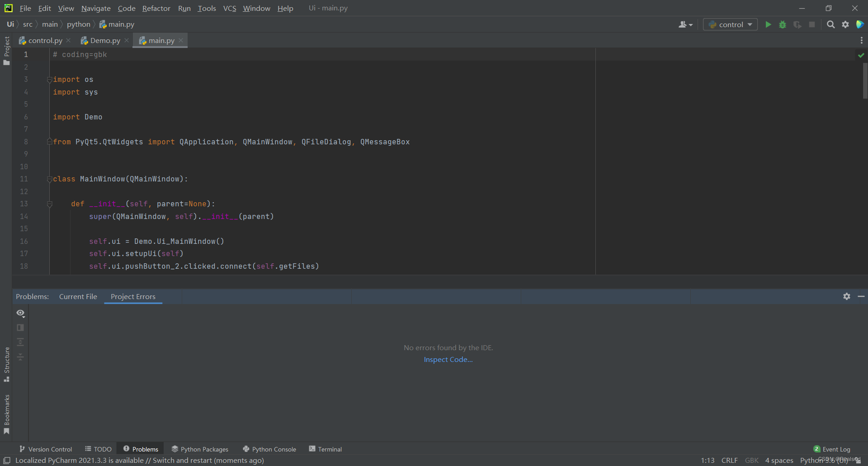Open the TODO tool window
Image resolution: width=868 pixels, height=466 pixels.
pos(98,449)
